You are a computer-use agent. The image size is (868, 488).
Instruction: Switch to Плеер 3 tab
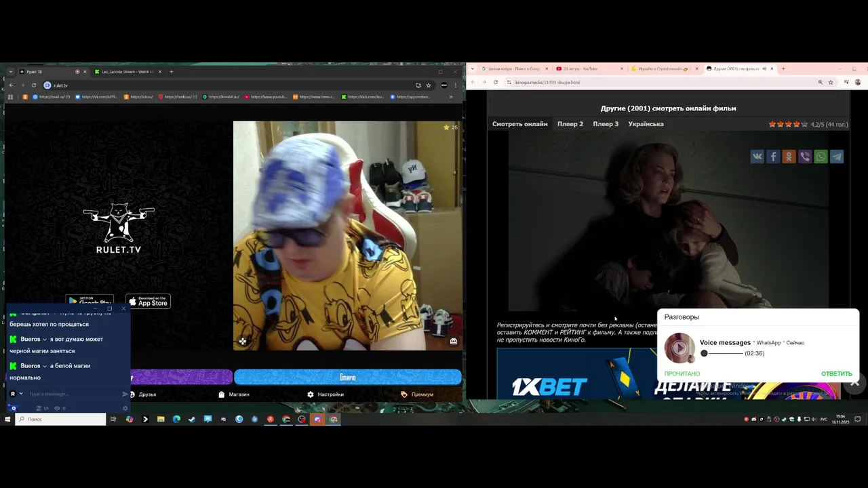coord(606,124)
